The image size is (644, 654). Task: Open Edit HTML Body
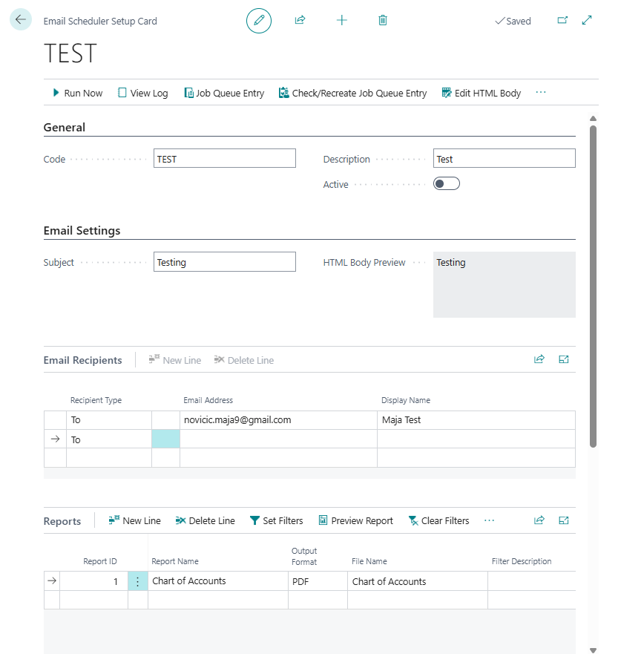pos(482,93)
